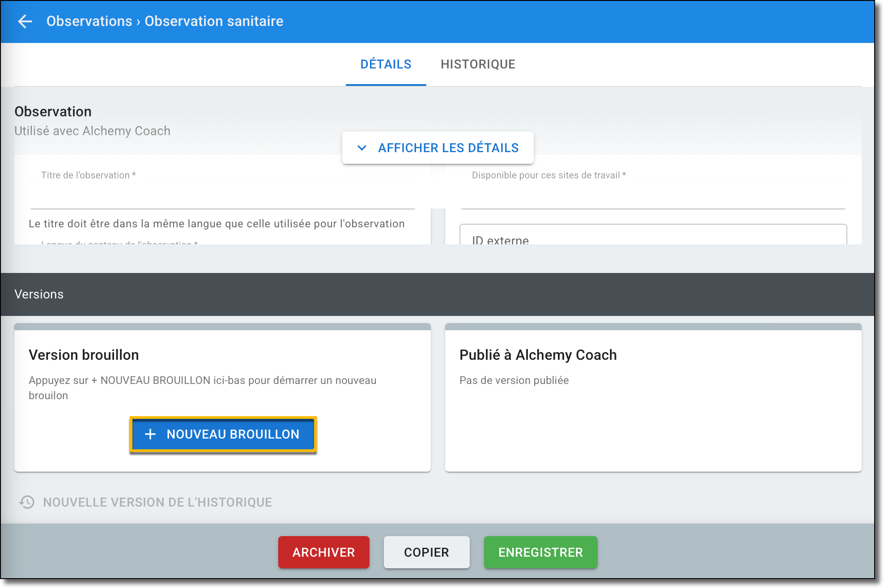884x588 pixels.
Task: Click the back arrow icon
Action: point(25,21)
